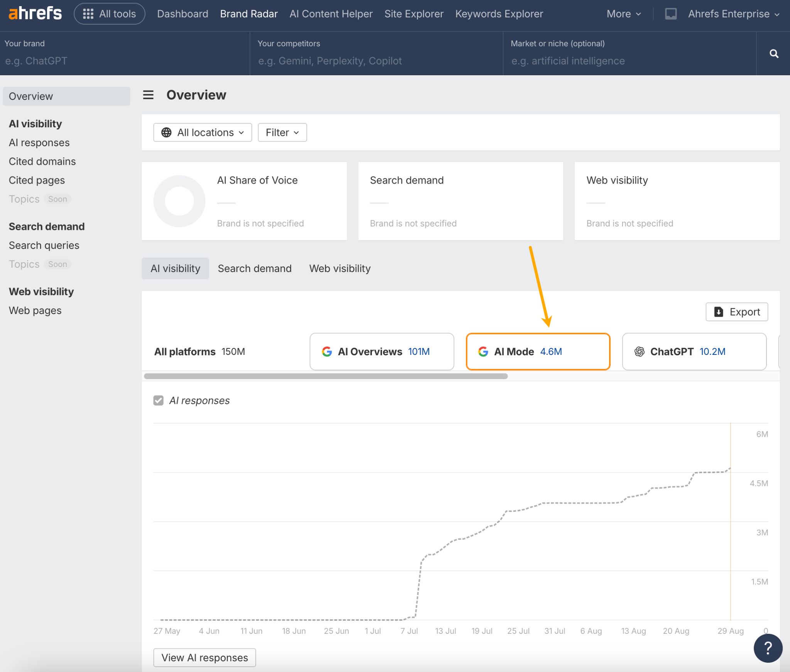Click the globe icon in All locations
The height and width of the screenshot is (672, 790).
(166, 132)
